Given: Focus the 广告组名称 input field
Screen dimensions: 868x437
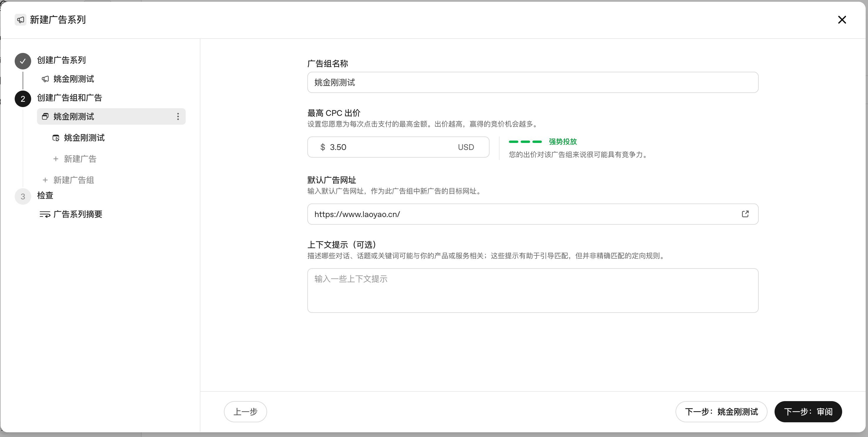Looking at the screenshot, I should coord(533,82).
